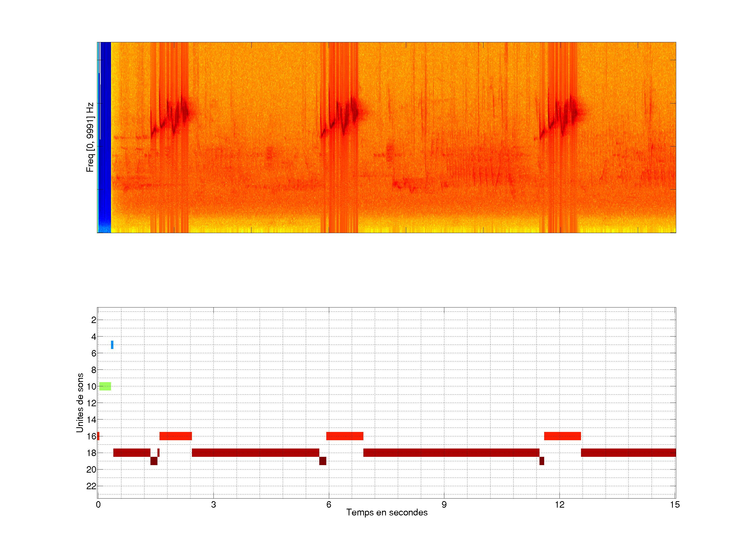
Task: Select the first wide red bar on row 16
Action: click(x=176, y=436)
